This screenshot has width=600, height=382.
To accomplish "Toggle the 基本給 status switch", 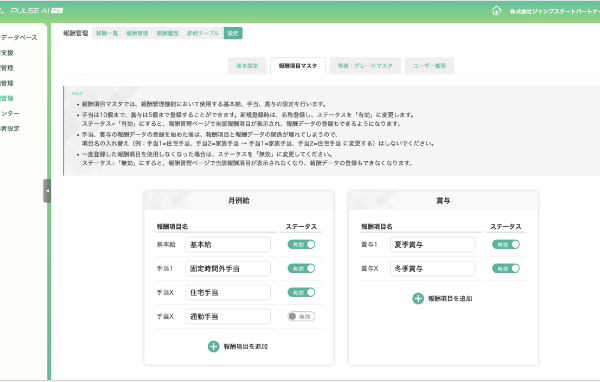I will click(302, 244).
